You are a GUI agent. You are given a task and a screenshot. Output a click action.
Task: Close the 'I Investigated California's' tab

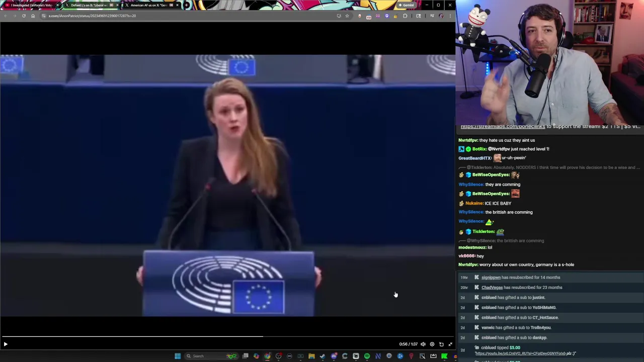[57, 5]
